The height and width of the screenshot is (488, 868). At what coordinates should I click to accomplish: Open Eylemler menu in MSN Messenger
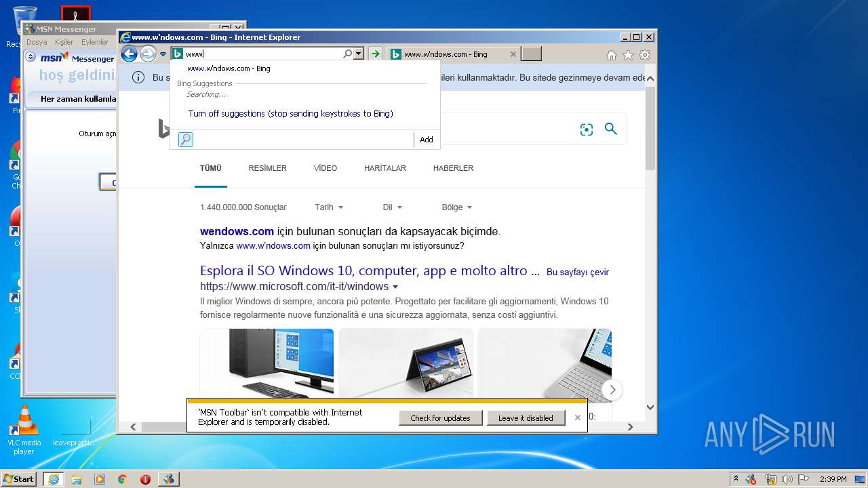[x=95, y=42]
